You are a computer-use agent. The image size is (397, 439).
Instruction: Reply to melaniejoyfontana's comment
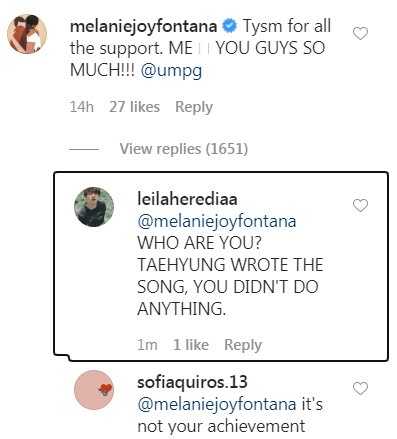pyautogui.click(x=194, y=107)
